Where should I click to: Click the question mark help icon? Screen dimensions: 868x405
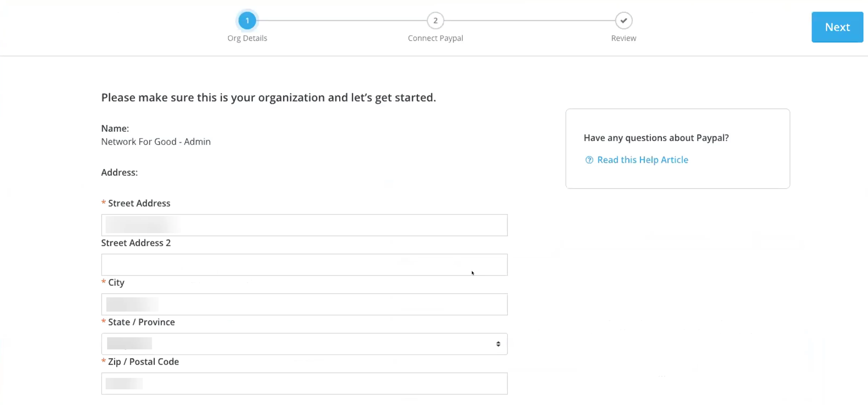589,160
